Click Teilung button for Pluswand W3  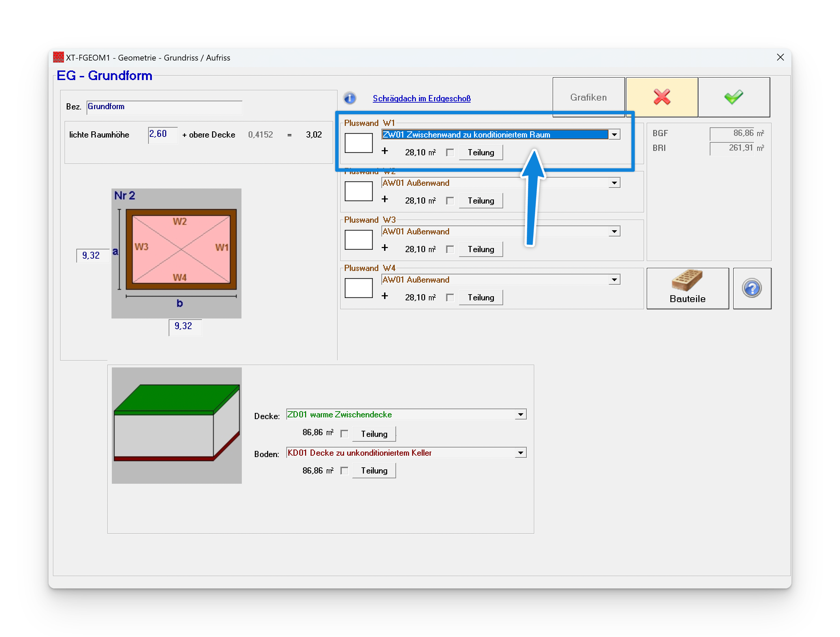click(x=481, y=249)
